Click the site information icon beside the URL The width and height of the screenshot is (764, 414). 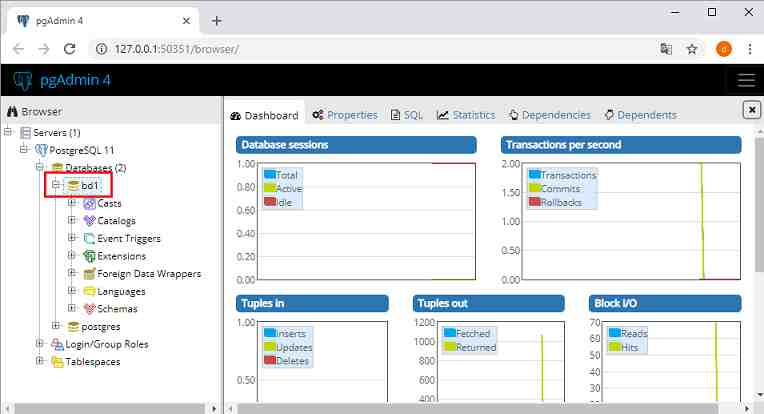(x=101, y=49)
